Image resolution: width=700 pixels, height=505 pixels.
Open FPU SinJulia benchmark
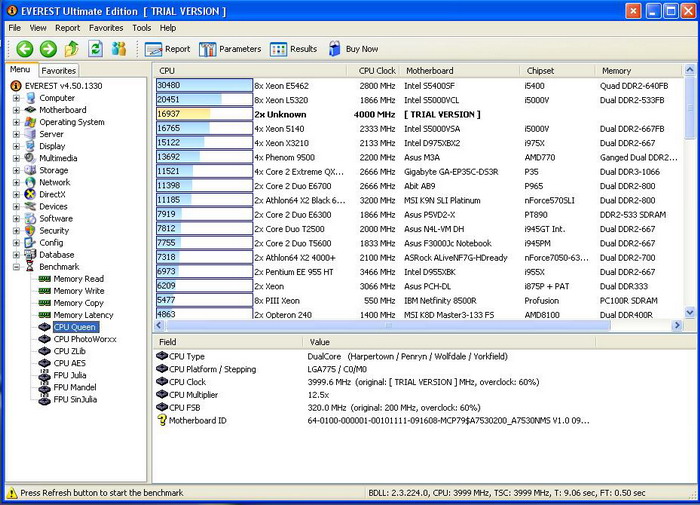tap(75, 399)
